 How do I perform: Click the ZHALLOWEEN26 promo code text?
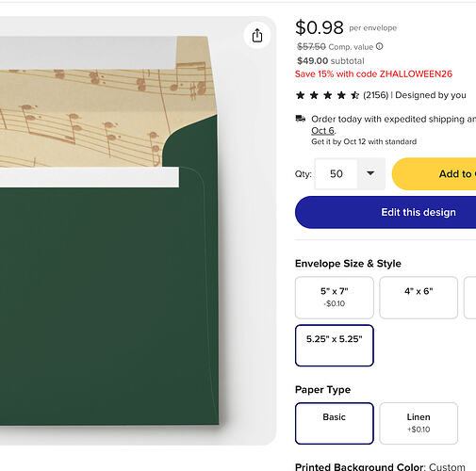[416, 73]
